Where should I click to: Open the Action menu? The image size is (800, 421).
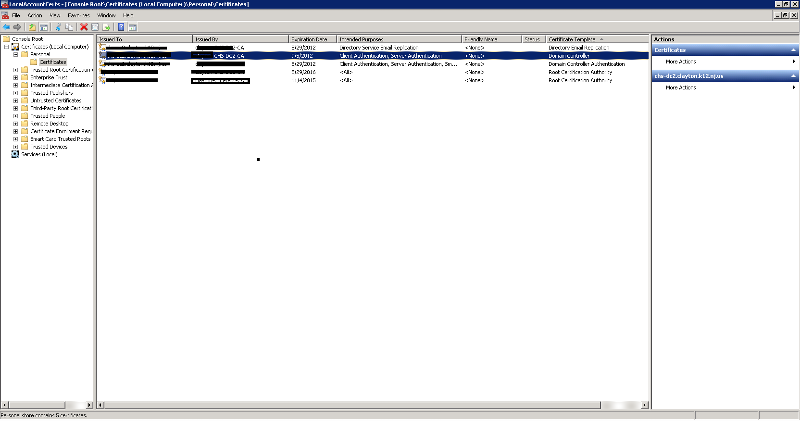pos(35,15)
